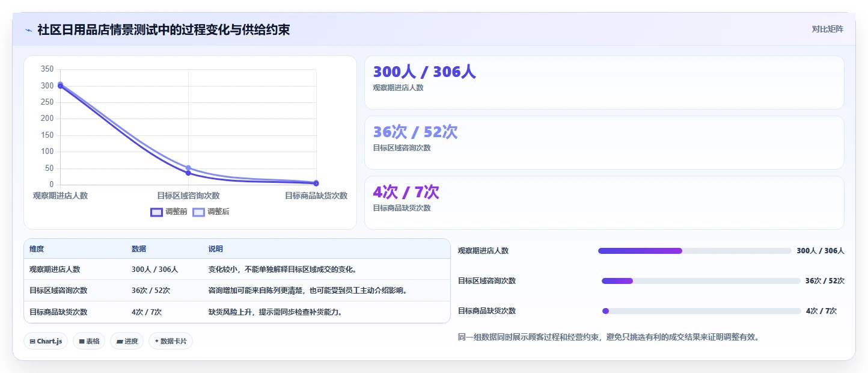Click table value 300人 / 306人

pos(155,270)
